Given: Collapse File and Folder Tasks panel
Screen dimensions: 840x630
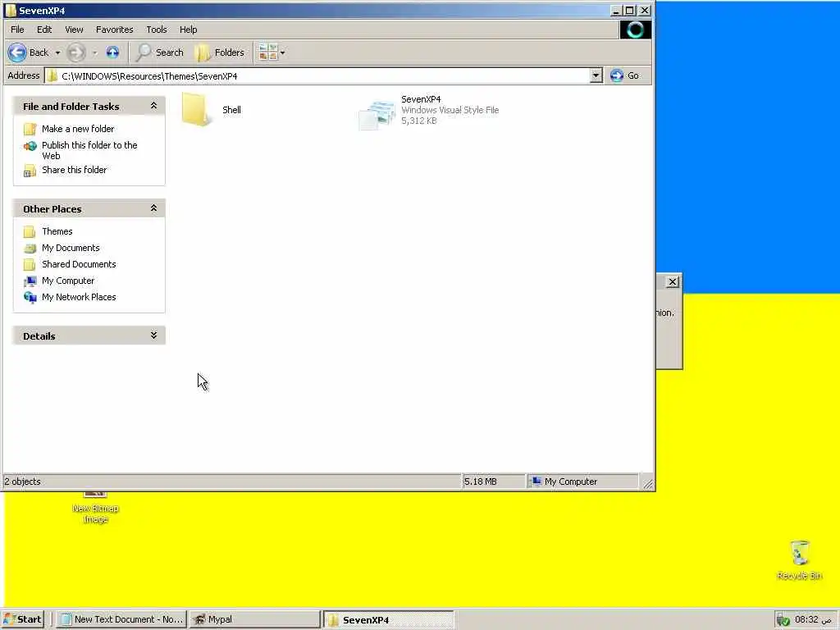Looking at the screenshot, I should point(153,106).
